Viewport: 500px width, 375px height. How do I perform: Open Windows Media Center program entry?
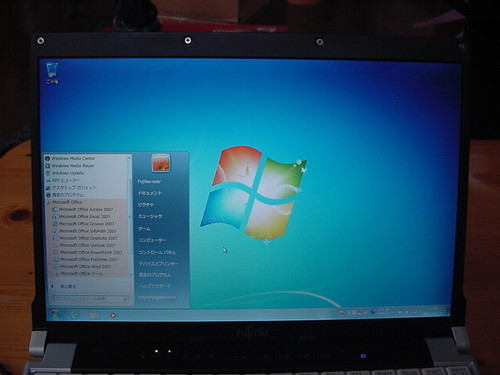(x=70, y=158)
